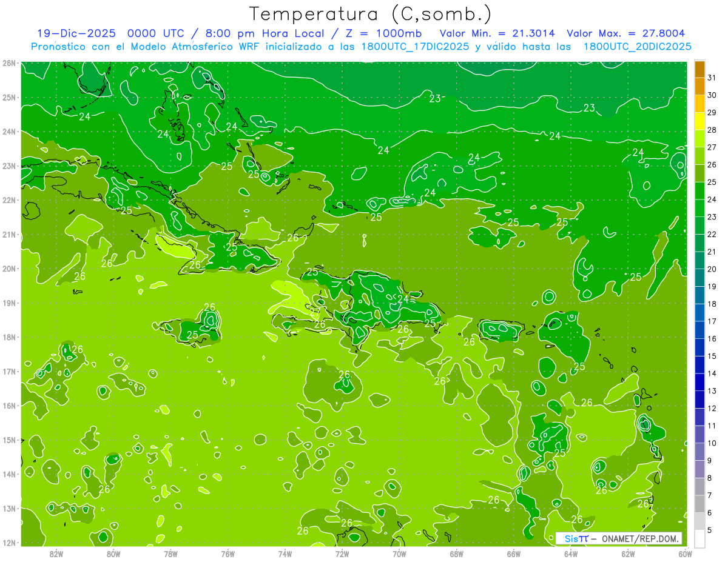728x562 pixels.
Task: Click the legend value '13'
Action: (712, 391)
